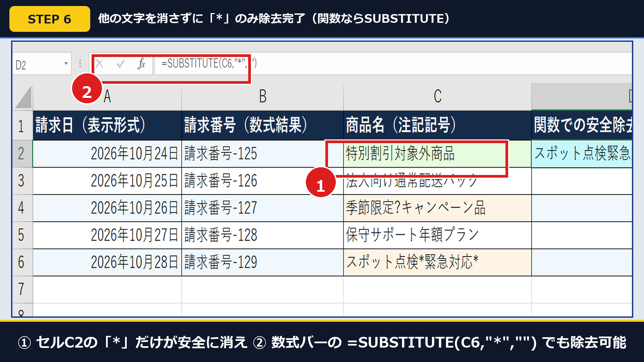Screen dimensions: 644x362
Task: Select cell 保守サポート年額プラン
Action: click(437, 235)
